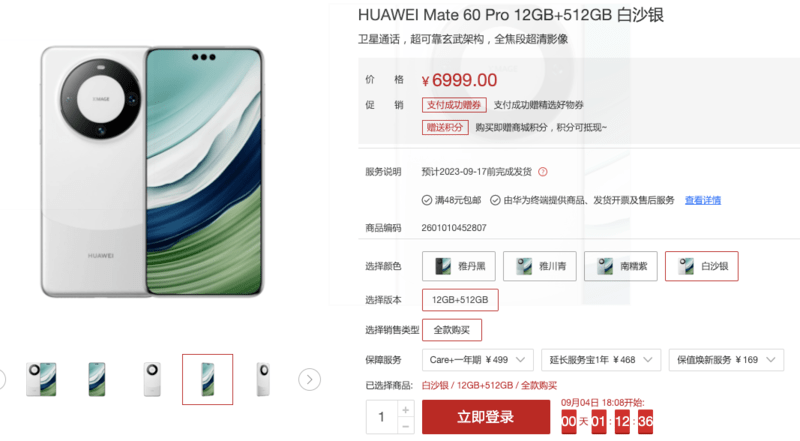Expand the 保值焕新服务 ¥169 dropdown
Viewport: 800px width, 441px height.
[x=726, y=360]
